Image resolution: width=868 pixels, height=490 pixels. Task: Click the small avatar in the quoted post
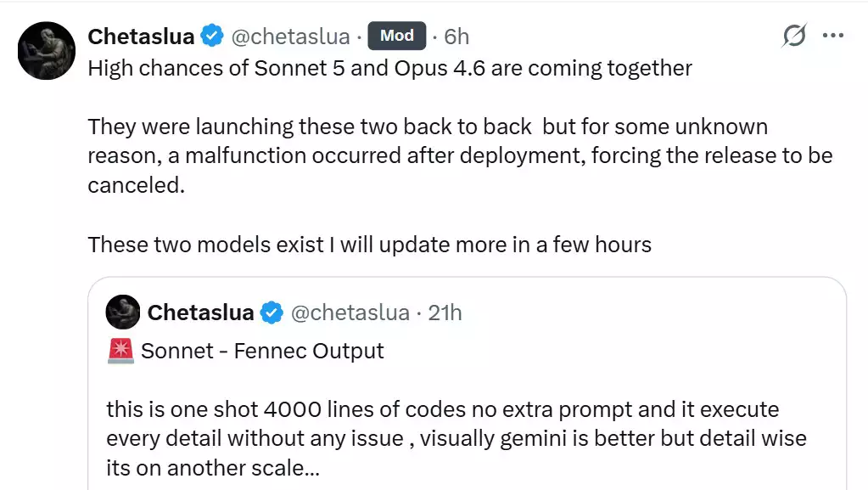[x=123, y=312]
